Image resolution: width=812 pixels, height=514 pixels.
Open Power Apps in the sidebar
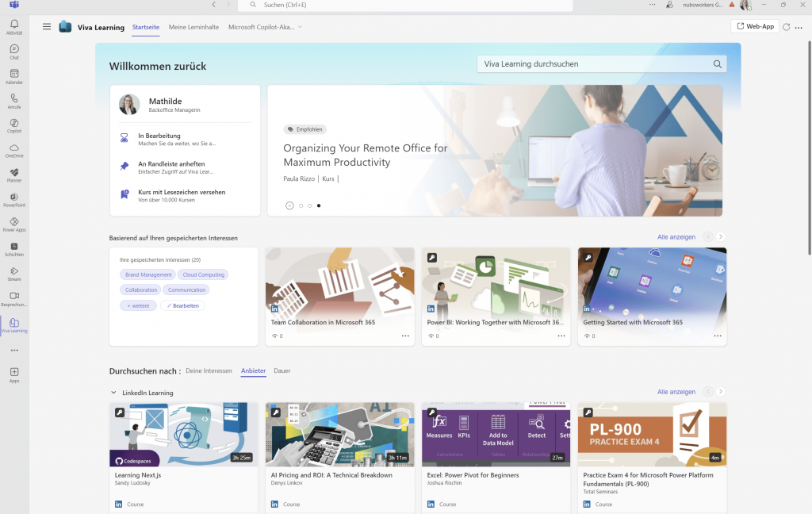[14, 224]
